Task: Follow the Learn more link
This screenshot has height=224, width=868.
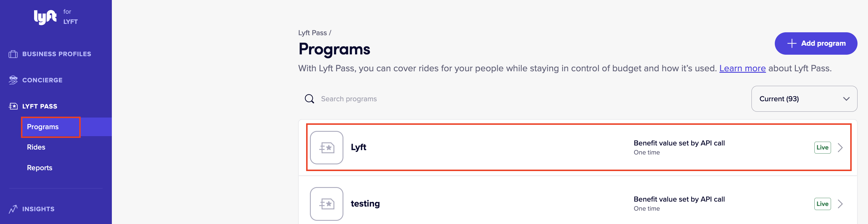Action: pyautogui.click(x=742, y=68)
